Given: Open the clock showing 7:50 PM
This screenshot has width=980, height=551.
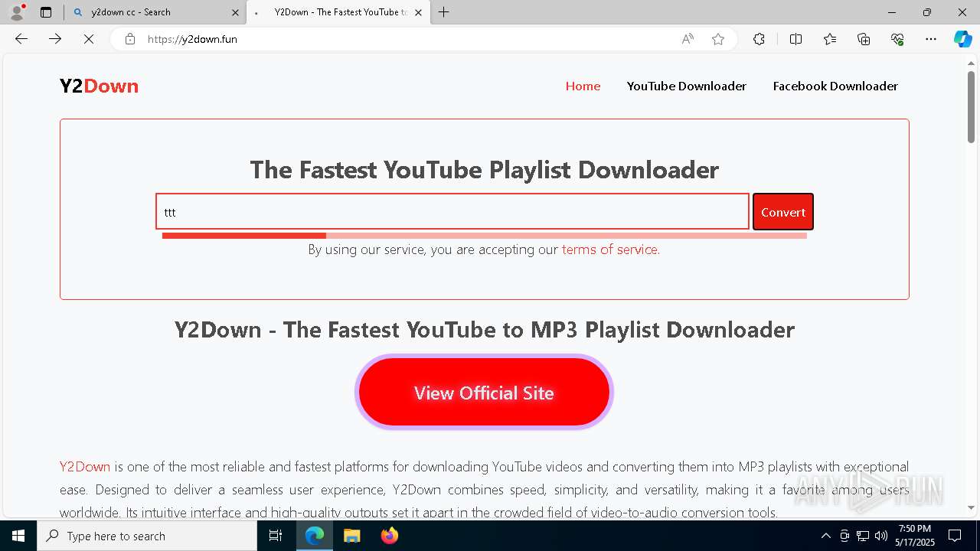Looking at the screenshot, I should [x=915, y=536].
